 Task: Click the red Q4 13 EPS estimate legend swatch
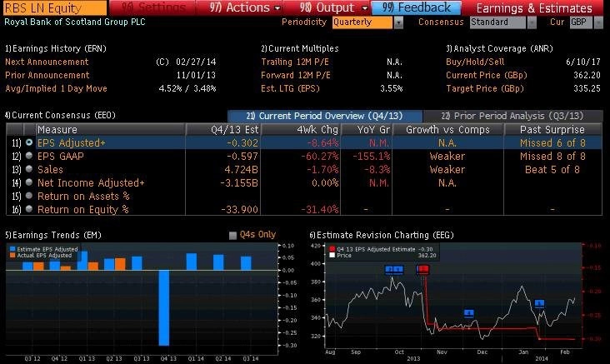coord(332,249)
